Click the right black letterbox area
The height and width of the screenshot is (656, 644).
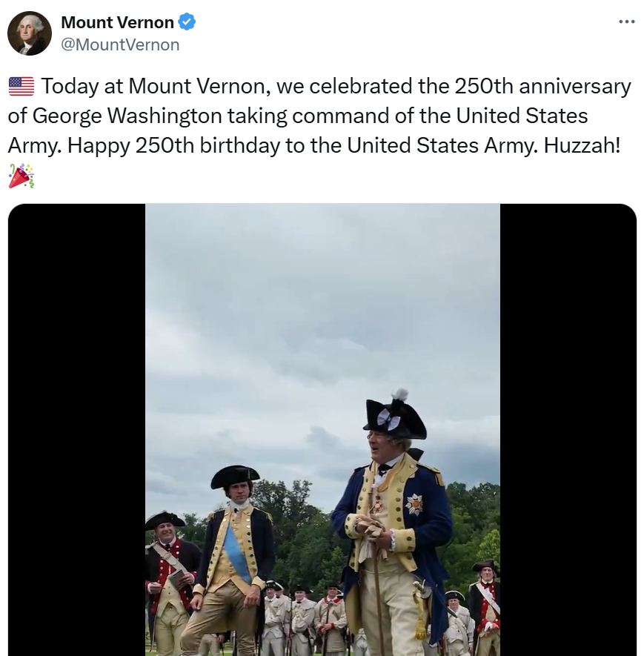point(568,430)
